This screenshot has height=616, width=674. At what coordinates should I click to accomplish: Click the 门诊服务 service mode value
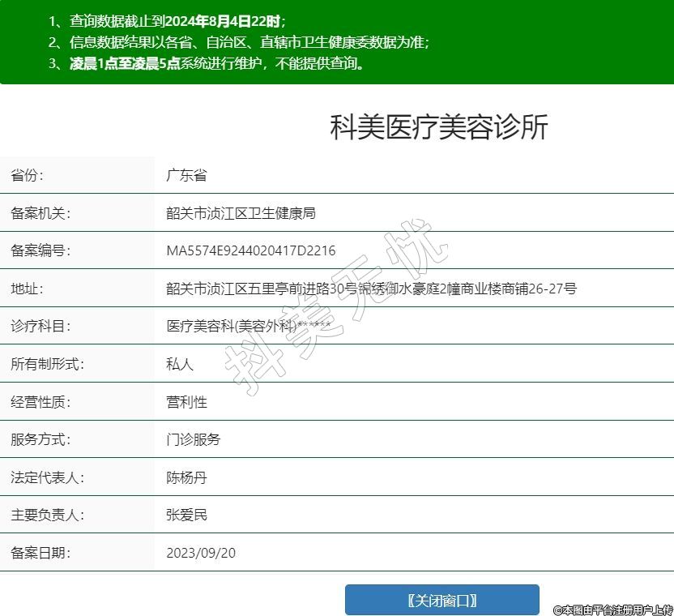coord(193,440)
